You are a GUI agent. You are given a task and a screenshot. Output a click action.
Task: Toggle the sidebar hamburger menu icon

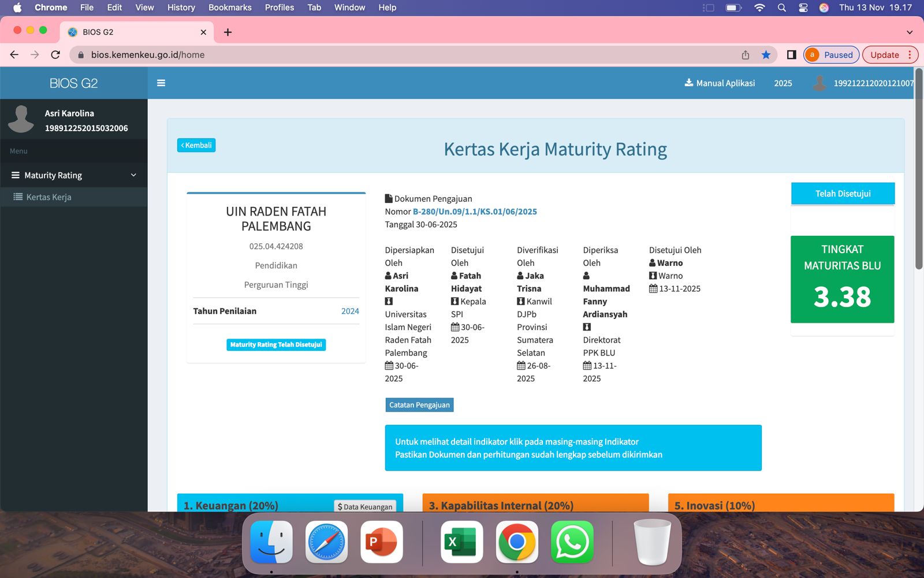[161, 83]
